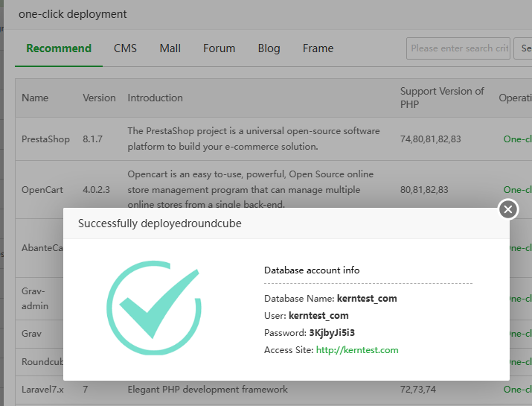Focus the search criteria input field
532x406 pixels.
[458, 48]
